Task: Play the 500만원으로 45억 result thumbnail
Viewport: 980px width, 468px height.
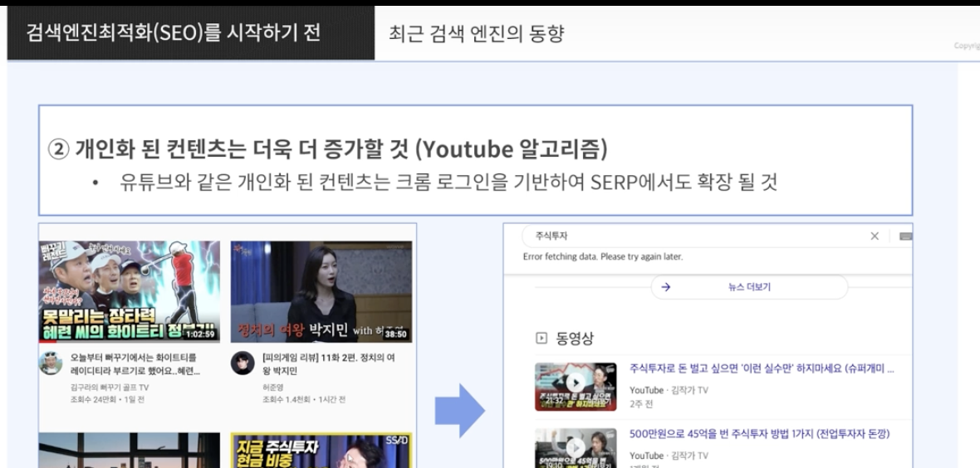Action: coord(576,448)
